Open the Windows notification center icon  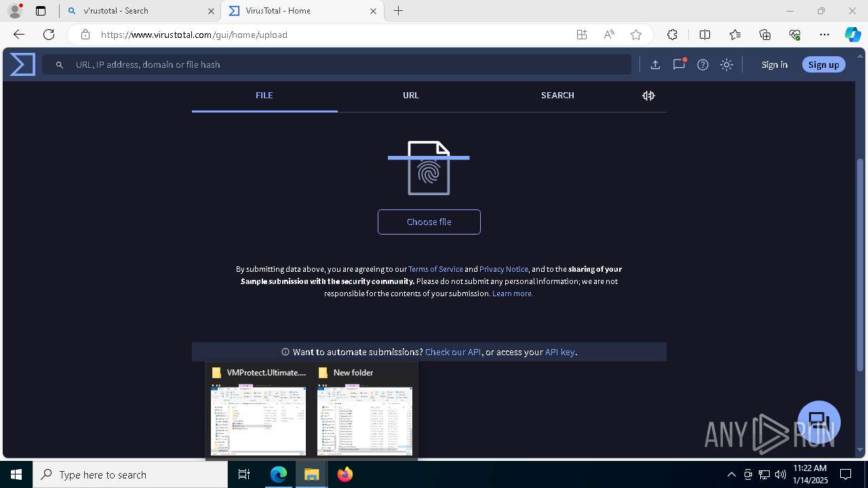click(x=846, y=474)
